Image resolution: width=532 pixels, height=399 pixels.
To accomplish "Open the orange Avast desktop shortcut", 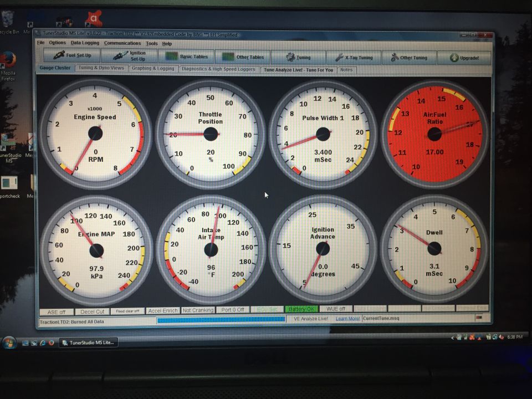I will 94,19.
